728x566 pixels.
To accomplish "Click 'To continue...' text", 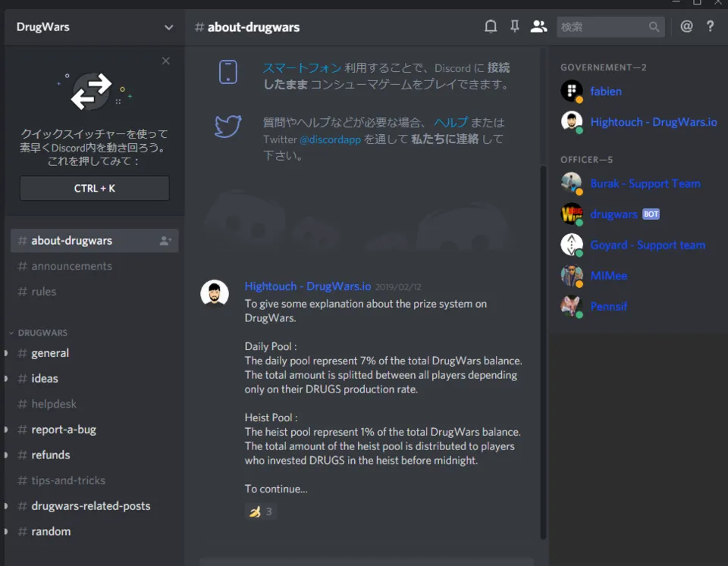I will 276,489.
